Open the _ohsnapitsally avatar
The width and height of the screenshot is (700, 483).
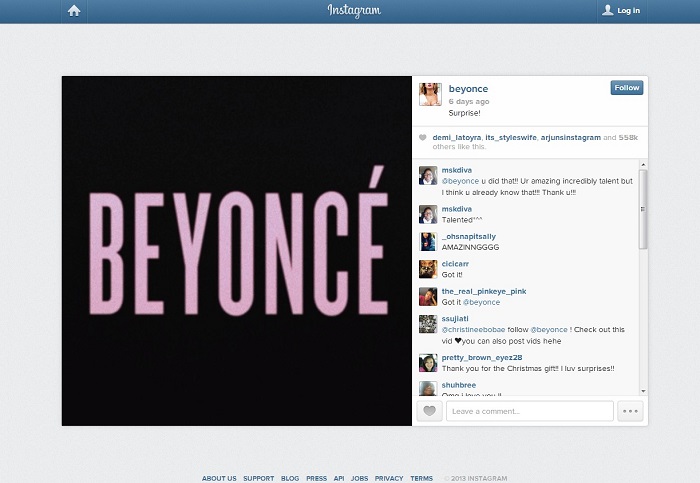pyautogui.click(x=428, y=242)
